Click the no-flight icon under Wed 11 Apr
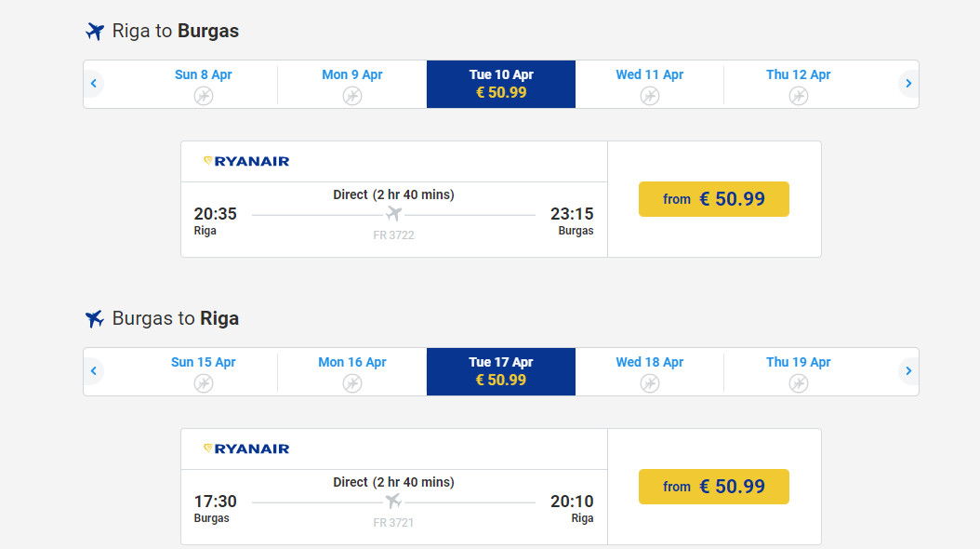The height and width of the screenshot is (549, 980). click(x=649, y=96)
